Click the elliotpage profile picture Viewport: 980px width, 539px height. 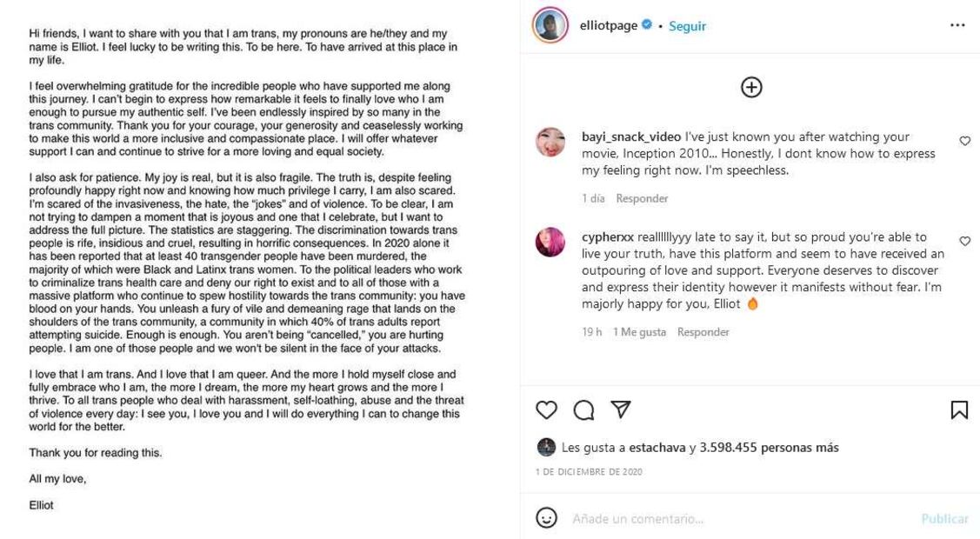pyautogui.click(x=550, y=25)
